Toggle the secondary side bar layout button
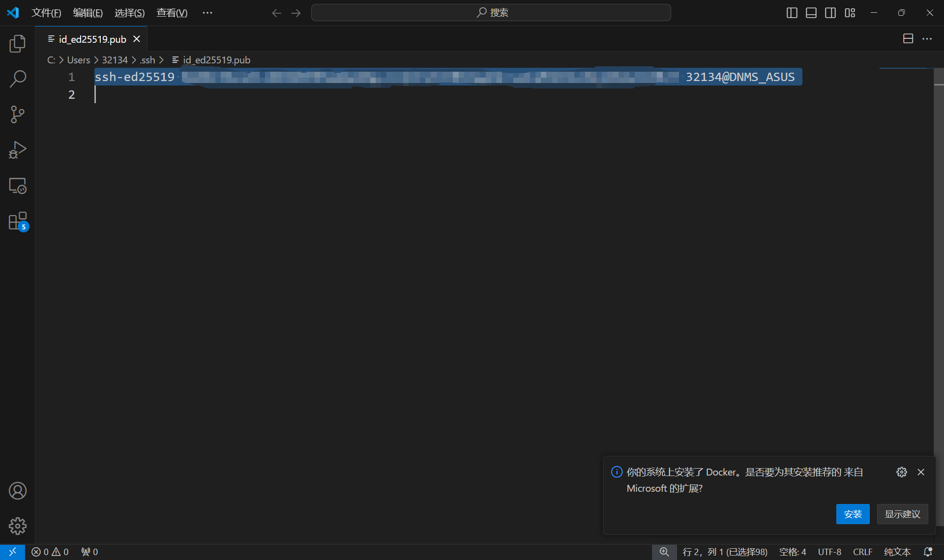The height and width of the screenshot is (560, 944). coord(830,13)
